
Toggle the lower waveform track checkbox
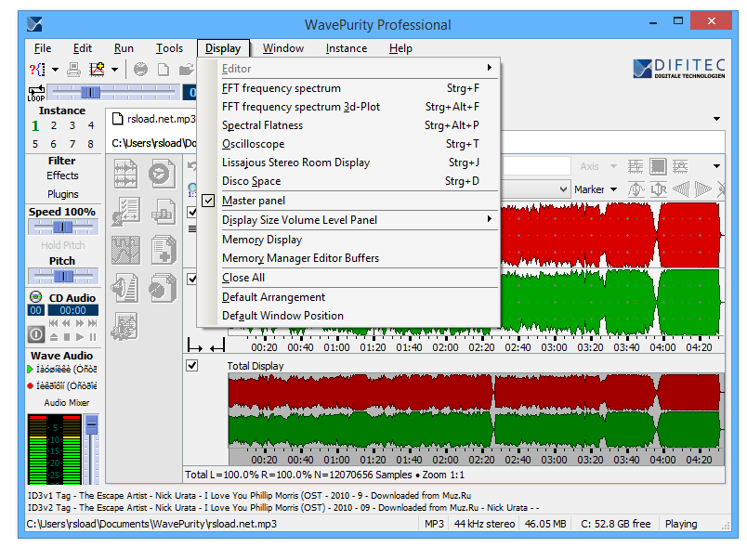(192, 279)
